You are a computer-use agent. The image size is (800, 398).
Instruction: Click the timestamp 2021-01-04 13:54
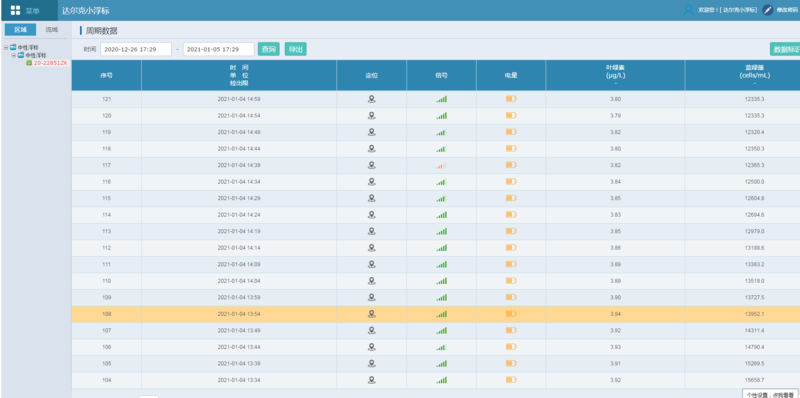239,314
